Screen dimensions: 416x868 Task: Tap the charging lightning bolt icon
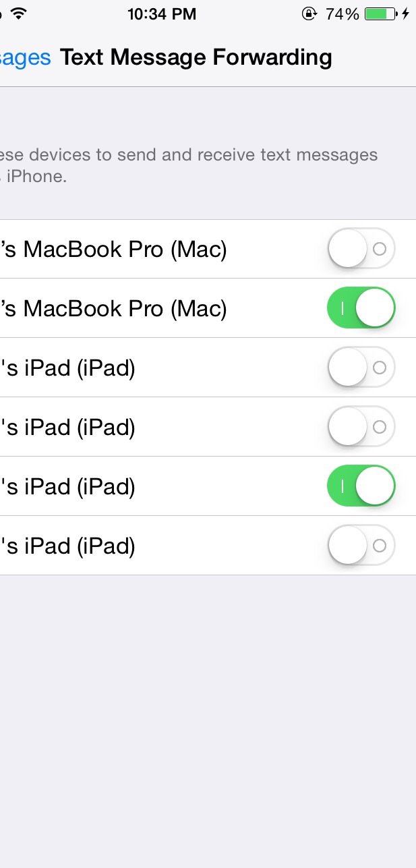(406, 13)
